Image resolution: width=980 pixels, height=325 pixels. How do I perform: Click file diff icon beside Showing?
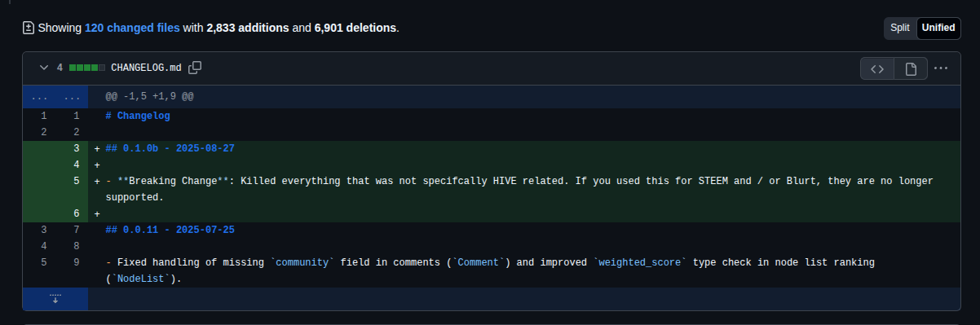pos(29,28)
